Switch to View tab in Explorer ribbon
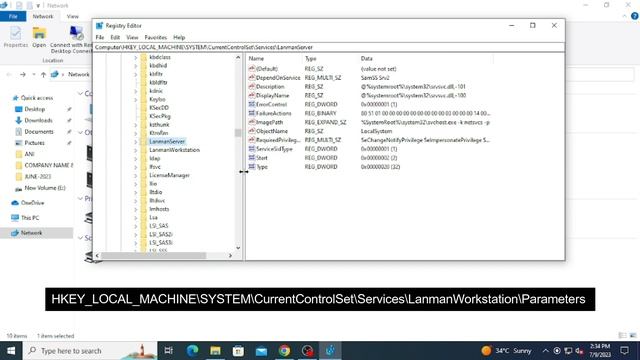 point(73,16)
